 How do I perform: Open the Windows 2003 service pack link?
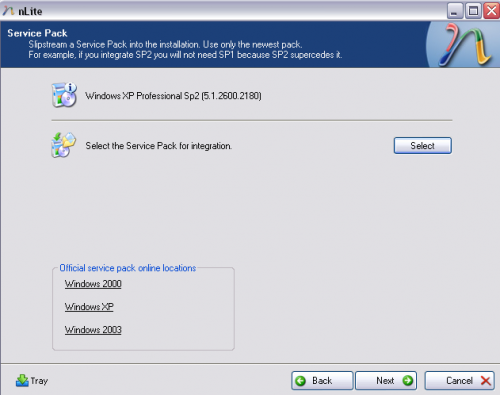(x=93, y=330)
